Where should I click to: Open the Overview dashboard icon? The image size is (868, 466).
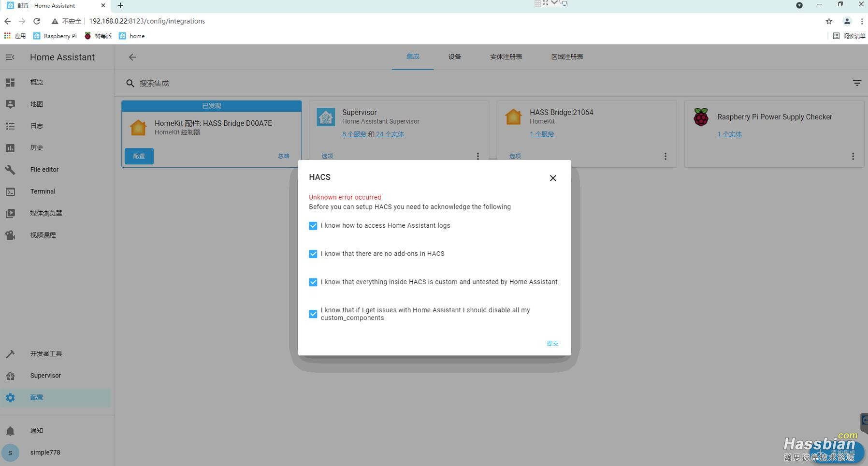(10, 83)
